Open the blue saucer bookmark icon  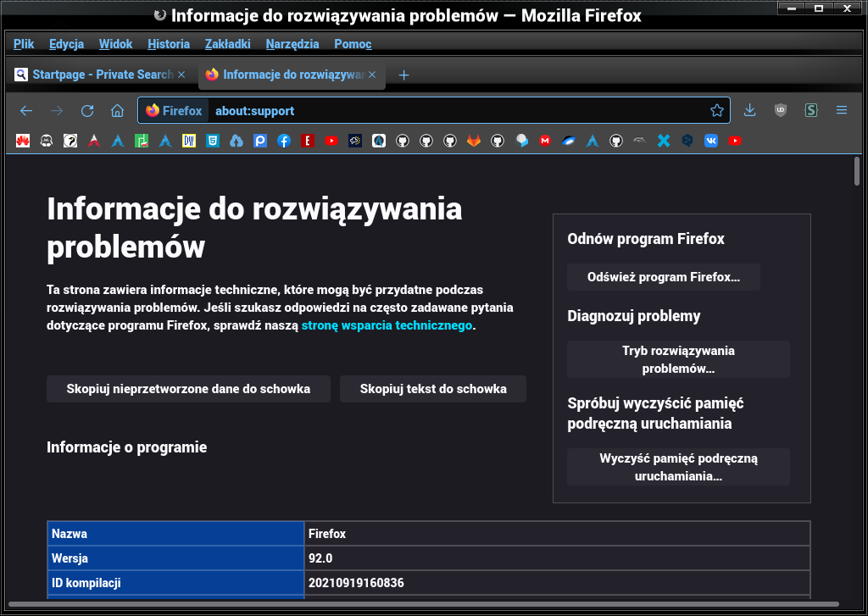569,142
